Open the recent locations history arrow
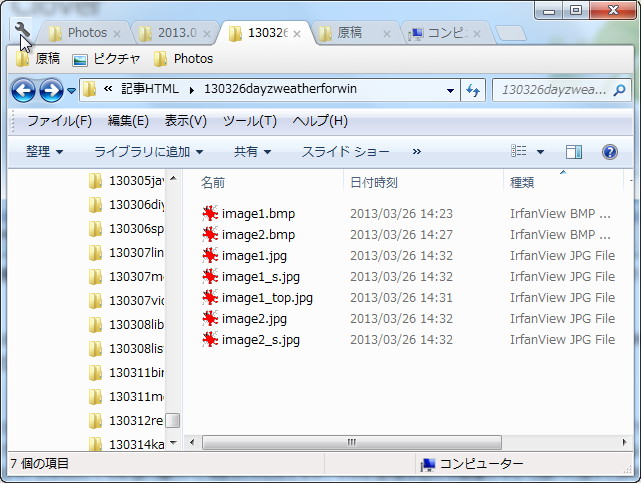Screen dimensions: 641x483 tap(72, 90)
